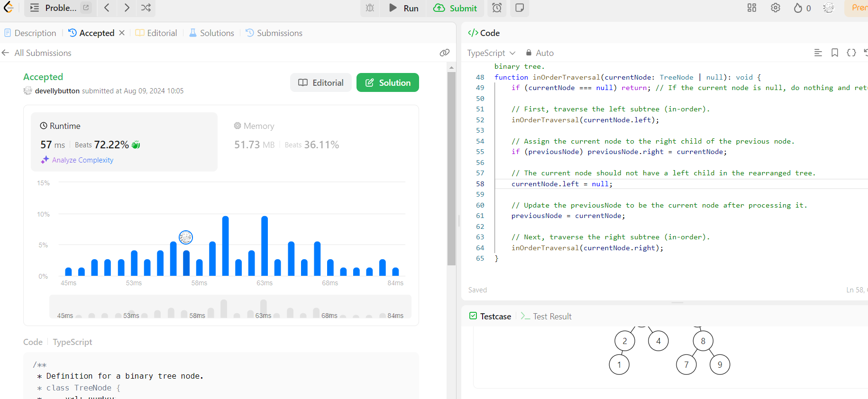The height and width of the screenshot is (399, 868).
Task: Open the layout grid icon
Action: [x=752, y=8]
